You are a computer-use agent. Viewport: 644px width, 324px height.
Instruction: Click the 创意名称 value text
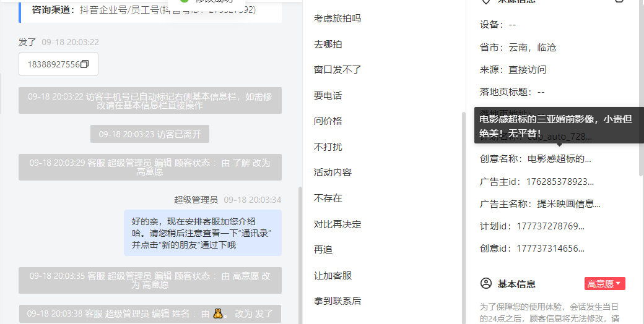pyautogui.click(x=559, y=159)
